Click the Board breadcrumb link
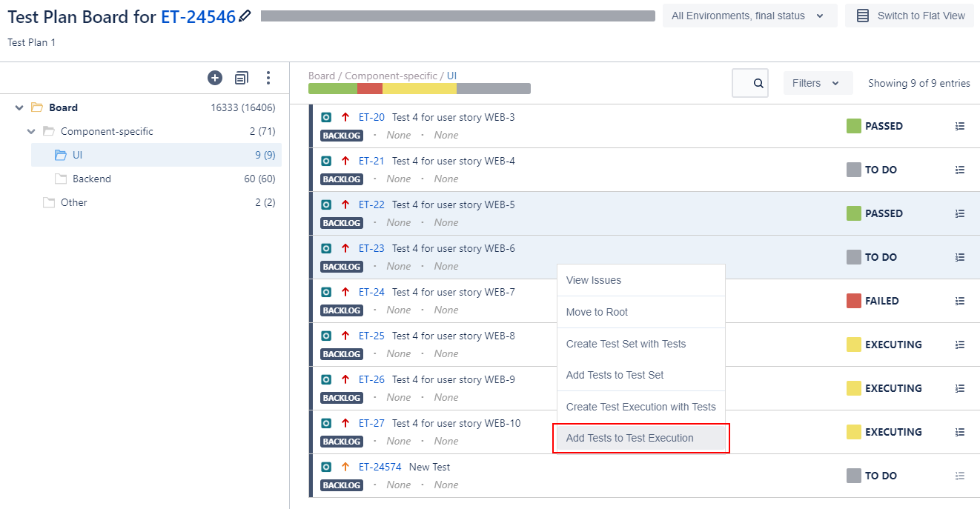This screenshot has width=980, height=509. 322,76
